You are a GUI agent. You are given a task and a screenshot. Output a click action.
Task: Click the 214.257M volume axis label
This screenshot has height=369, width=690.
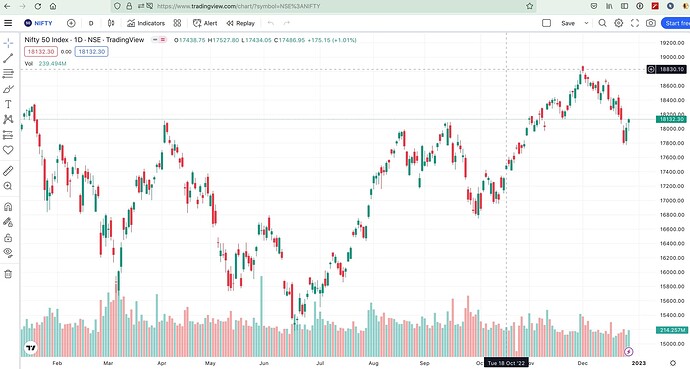(x=671, y=330)
